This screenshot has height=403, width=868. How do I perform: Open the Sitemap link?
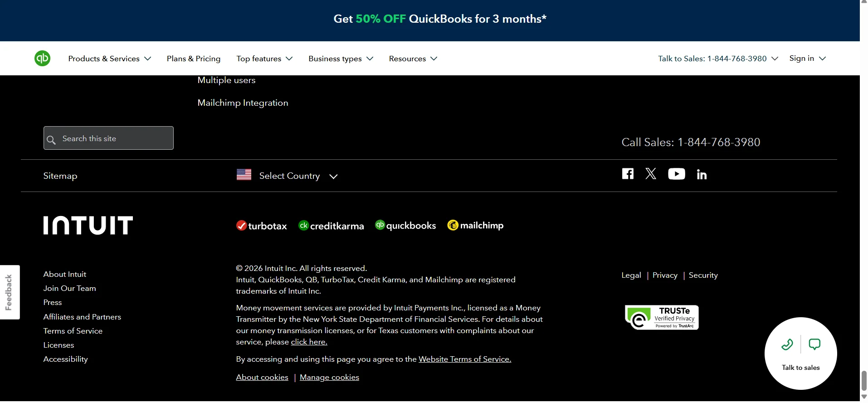click(60, 176)
